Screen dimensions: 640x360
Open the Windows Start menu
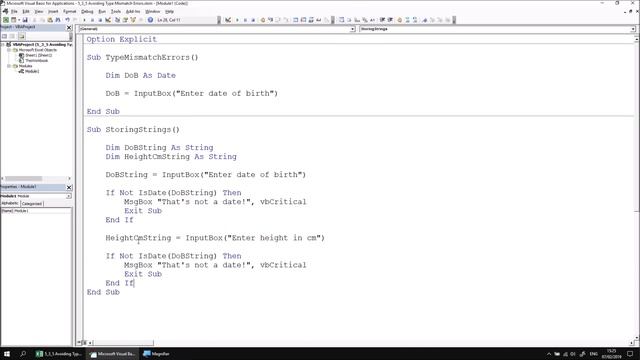(7, 353)
